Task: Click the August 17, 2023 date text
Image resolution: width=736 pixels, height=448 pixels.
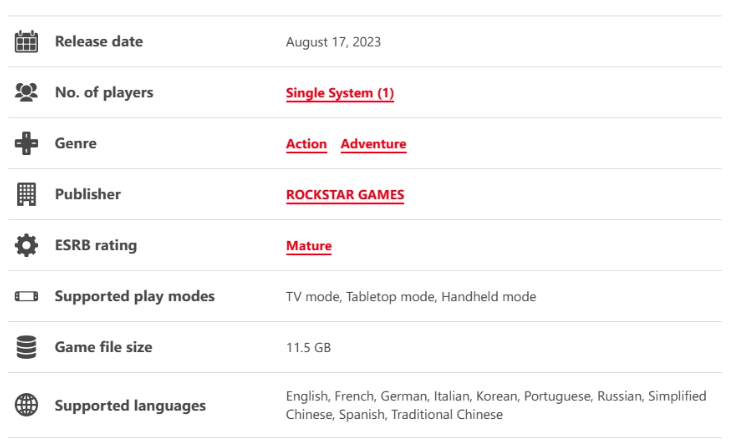Action: click(x=333, y=42)
